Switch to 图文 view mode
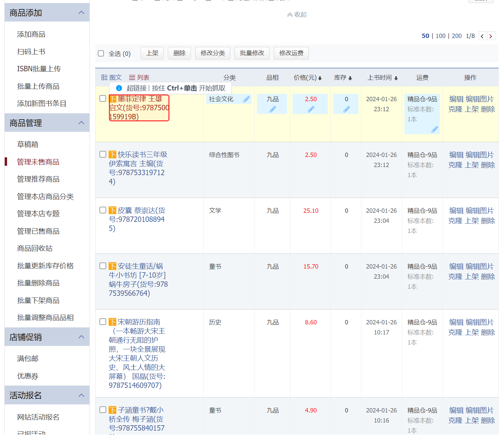The image size is (504, 437). pos(111,78)
